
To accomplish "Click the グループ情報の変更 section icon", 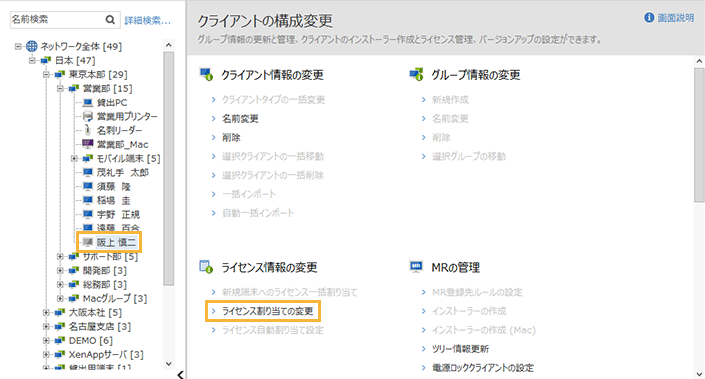I will [416, 75].
